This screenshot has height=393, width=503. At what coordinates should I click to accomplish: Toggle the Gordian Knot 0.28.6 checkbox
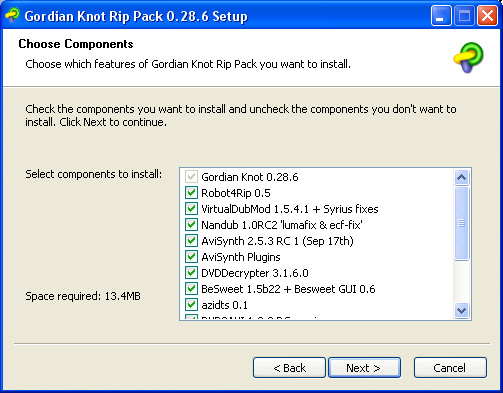point(191,176)
